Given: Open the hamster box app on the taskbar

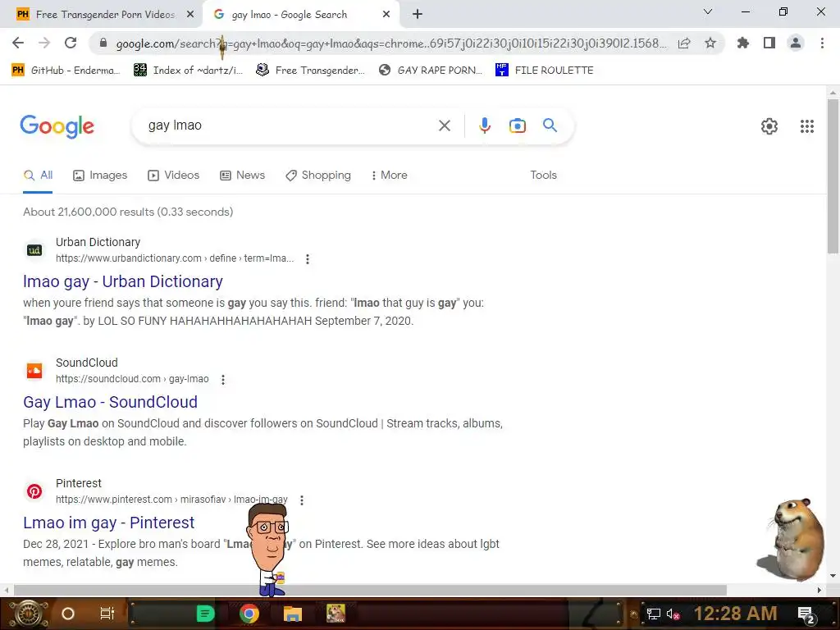Looking at the screenshot, I should pyautogui.click(x=336, y=614).
